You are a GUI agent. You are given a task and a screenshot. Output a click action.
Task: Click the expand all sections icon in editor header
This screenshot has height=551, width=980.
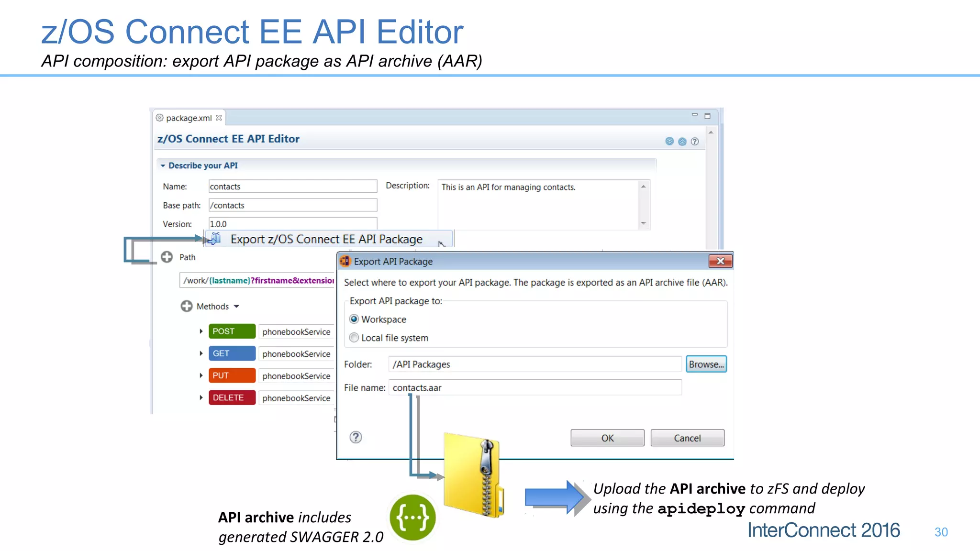(669, 141)
